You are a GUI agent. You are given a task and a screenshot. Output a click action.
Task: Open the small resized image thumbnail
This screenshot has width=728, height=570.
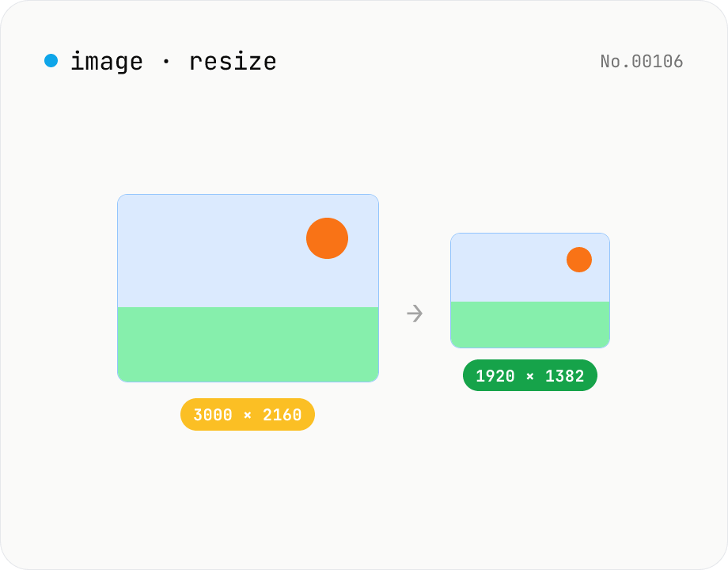(x=529, y=291)
